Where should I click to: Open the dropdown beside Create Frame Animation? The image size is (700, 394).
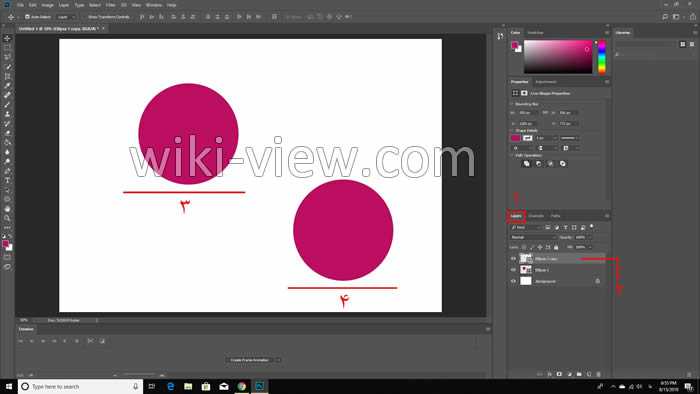click(x=279, y=360)
